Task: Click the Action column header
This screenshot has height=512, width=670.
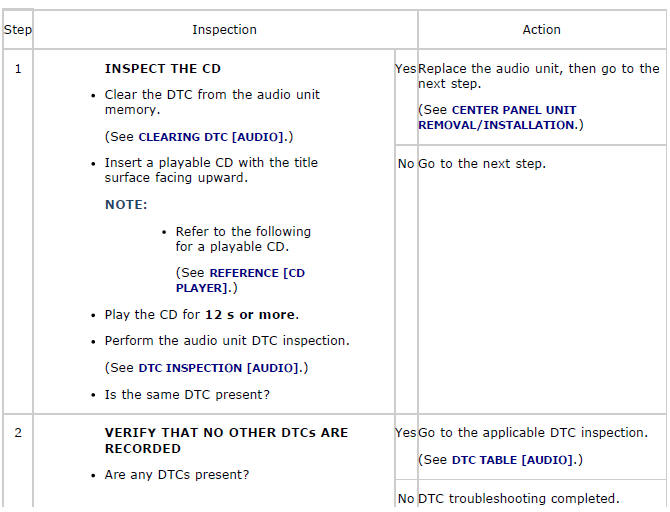Action: [x=541, y=30]
